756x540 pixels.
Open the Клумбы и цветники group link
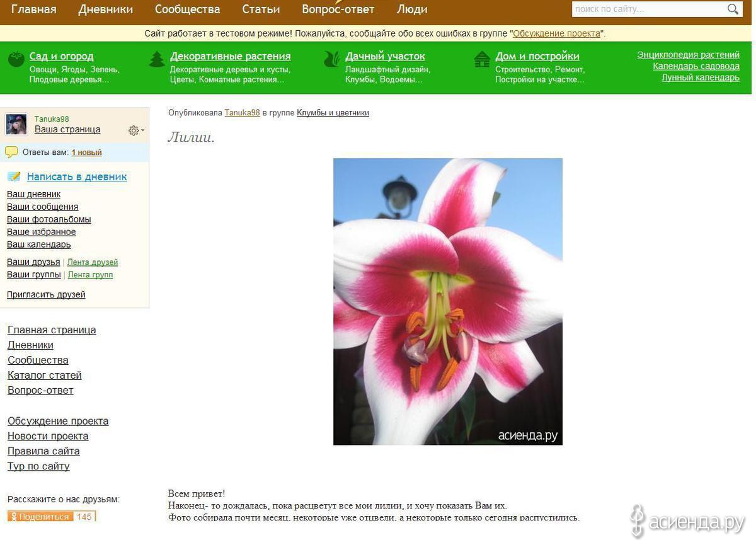tap(333, 113)
